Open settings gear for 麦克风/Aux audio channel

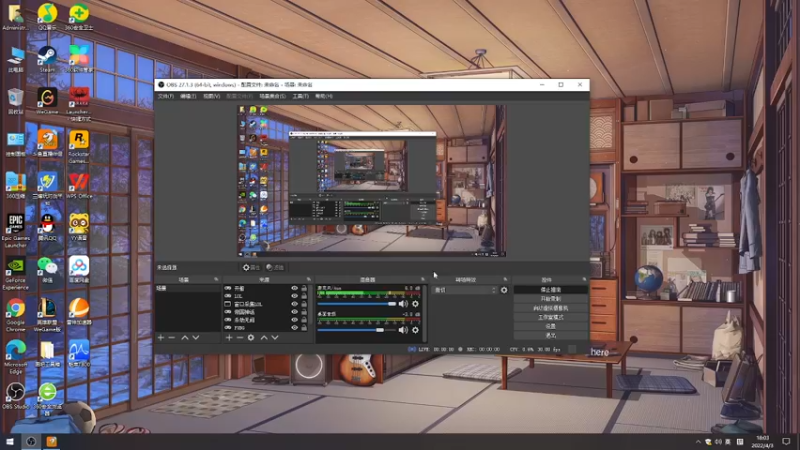coord(415,304)
